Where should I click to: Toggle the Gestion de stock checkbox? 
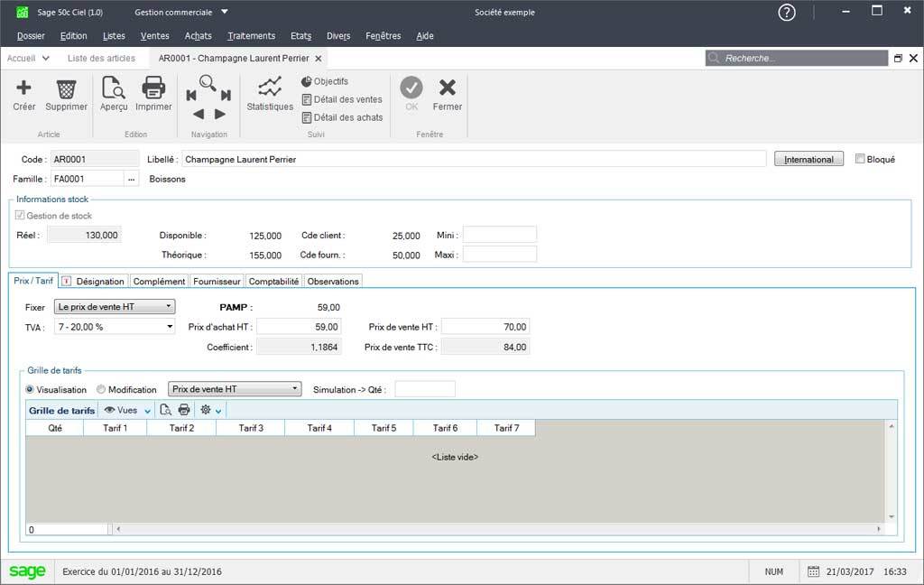click(20, 215)
